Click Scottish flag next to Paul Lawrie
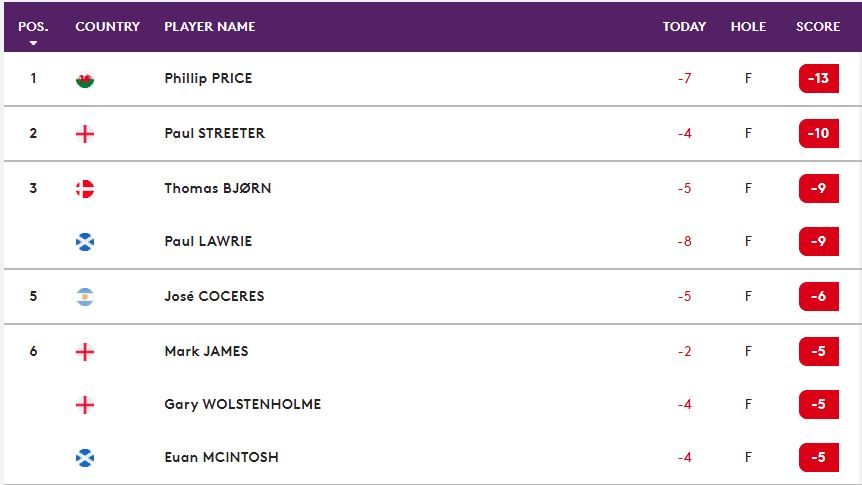Viewport: 862px width, 485px height. pos(85,241)
